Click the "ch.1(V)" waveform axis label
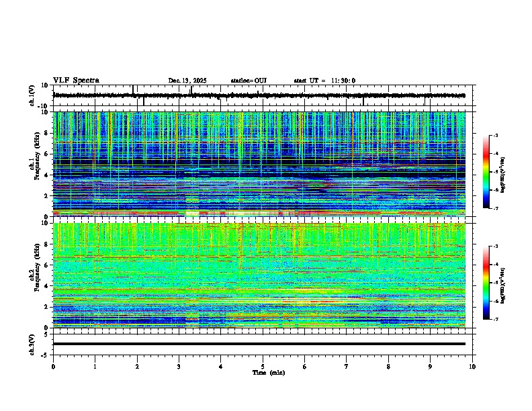This screenshot has height=411, width=532. pyautogui.click(x=32, y=95)
